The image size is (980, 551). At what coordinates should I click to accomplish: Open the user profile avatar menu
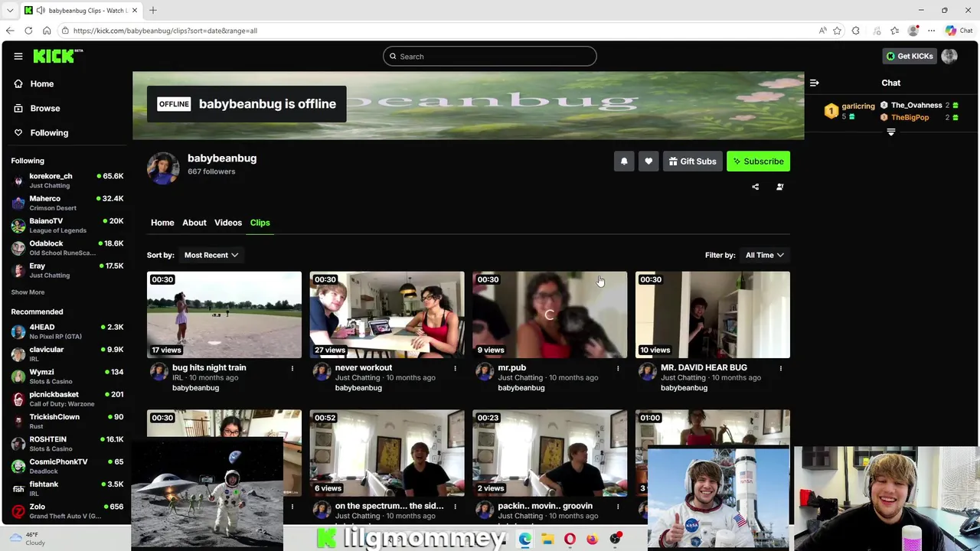pos(949,56)
